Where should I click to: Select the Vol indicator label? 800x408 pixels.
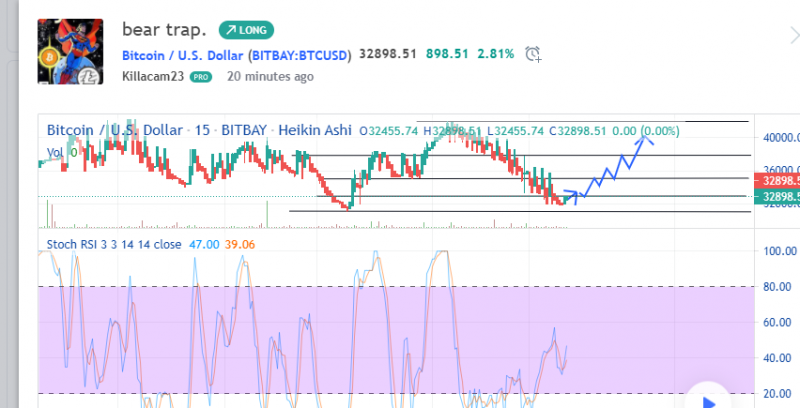click(56, 153)
